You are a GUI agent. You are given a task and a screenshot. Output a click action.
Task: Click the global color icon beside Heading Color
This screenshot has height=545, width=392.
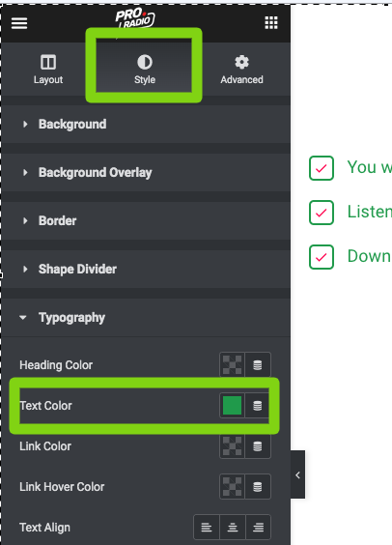pos(258,365)
